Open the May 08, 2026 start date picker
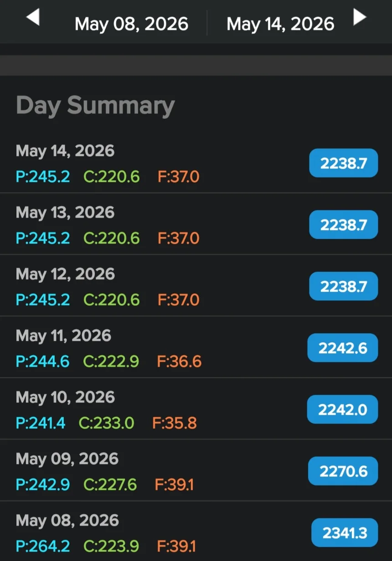Screen dimensions: 392x561 pos(131,24)
